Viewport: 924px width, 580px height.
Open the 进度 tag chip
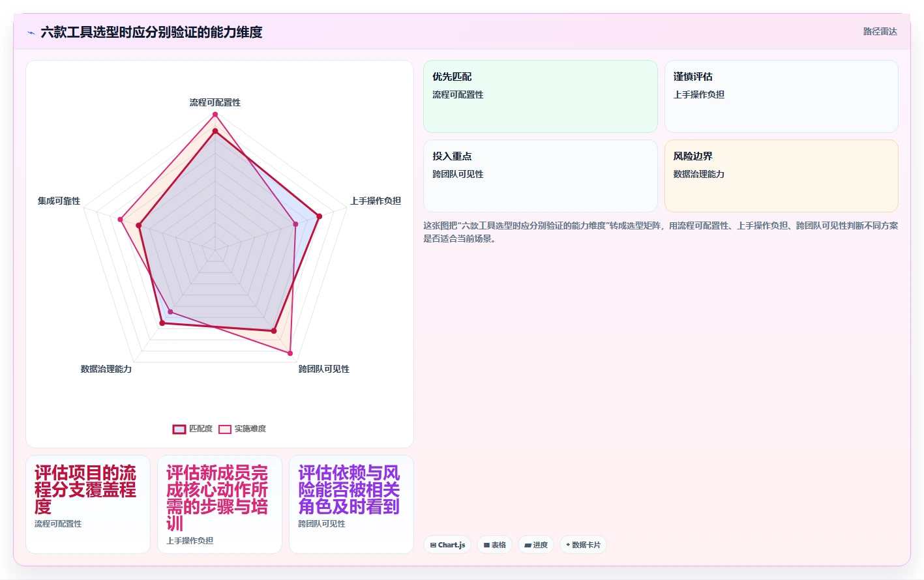(x=536, y=545)
